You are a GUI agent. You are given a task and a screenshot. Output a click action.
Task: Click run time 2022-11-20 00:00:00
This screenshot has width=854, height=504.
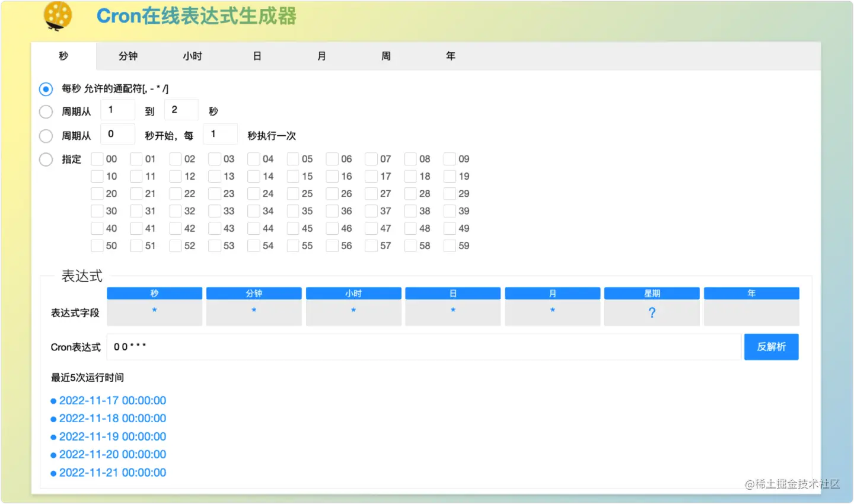113,455
